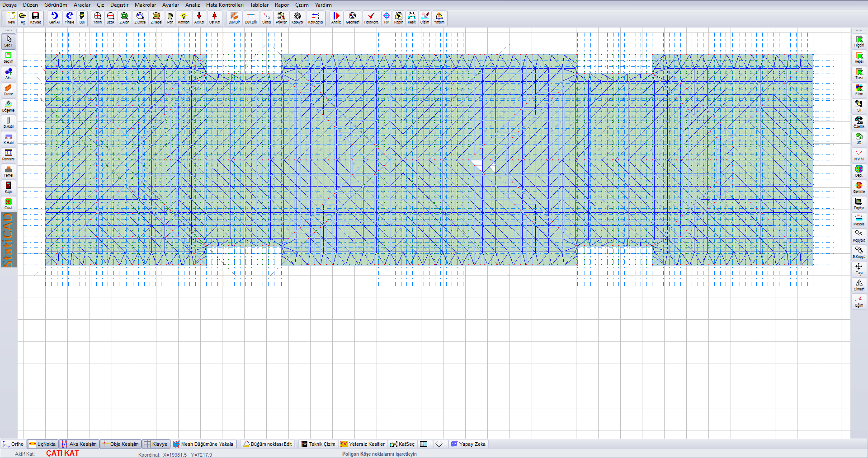
Task: Open the KatAyar gear icon
Action: (x=297, y=18)
